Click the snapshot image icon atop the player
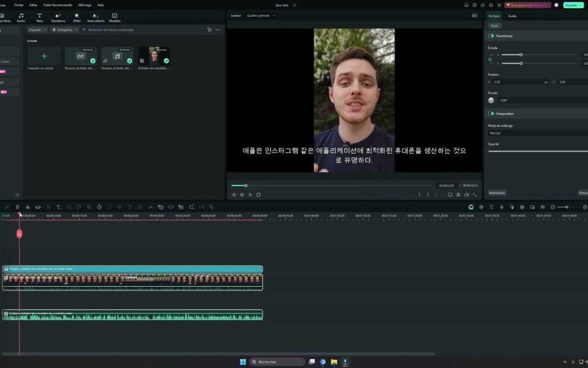 coord(474,15)
